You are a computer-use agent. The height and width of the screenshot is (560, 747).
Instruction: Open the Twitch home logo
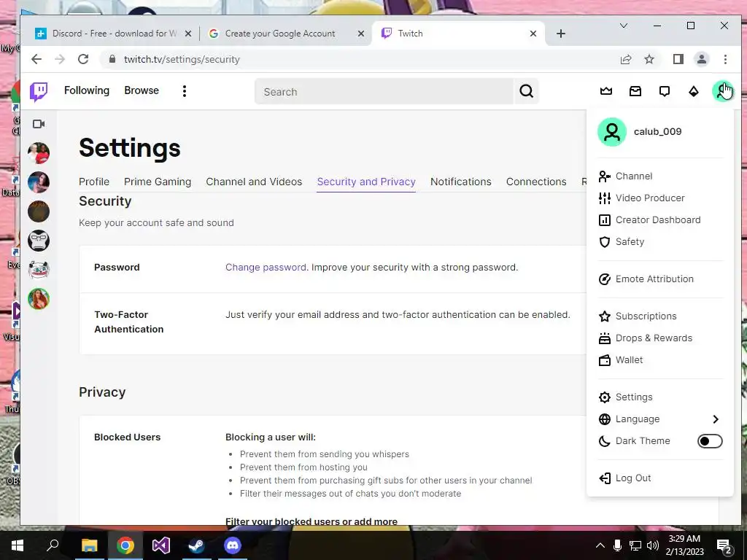point(39,91)
